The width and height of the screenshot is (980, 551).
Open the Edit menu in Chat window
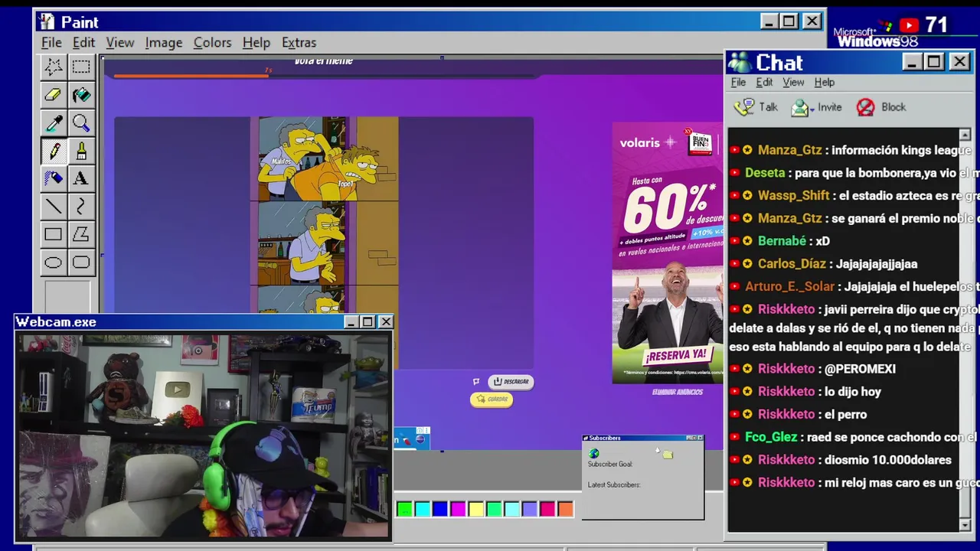pyautogui.click(x=764, y=83)
